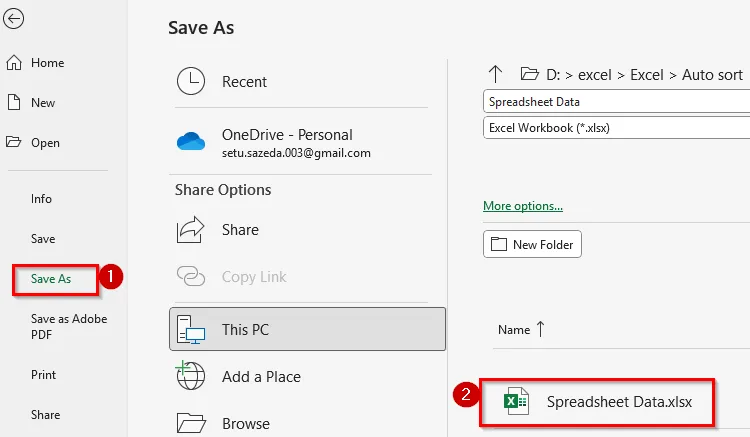750x437 pixels.
Task: Click the New blank document icon
Action: 14,102
